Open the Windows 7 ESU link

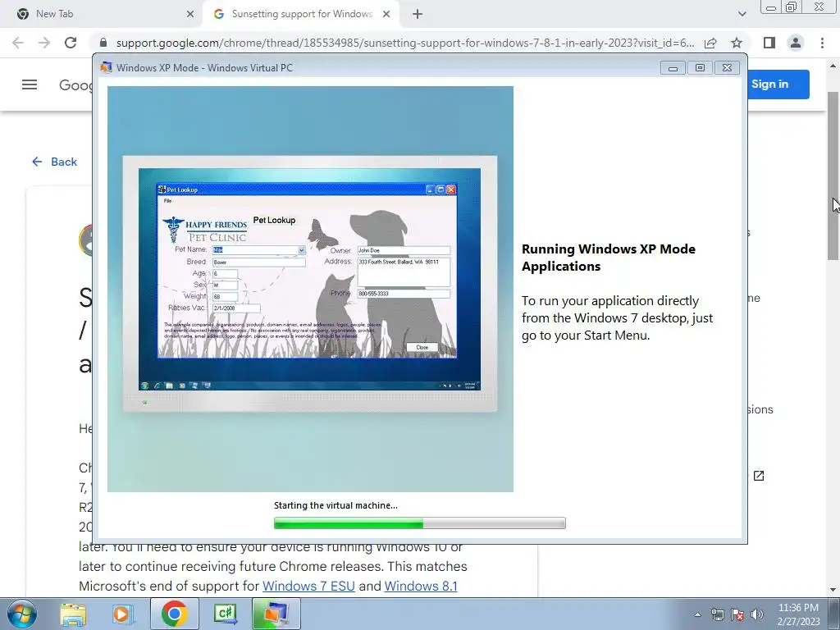click(x=308, y=586)
